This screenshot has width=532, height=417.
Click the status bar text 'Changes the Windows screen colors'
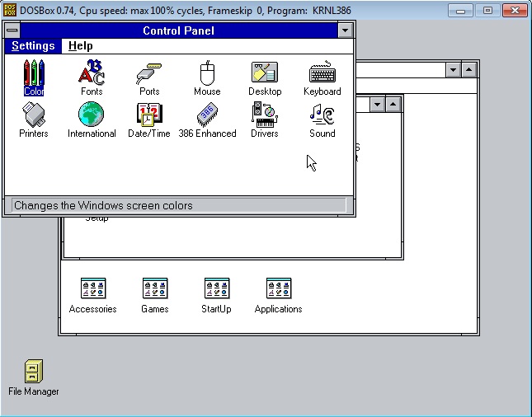click(103, 205)
